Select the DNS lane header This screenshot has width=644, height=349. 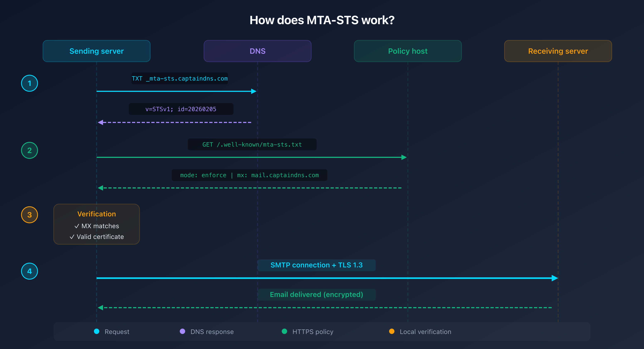pos(257,51)
